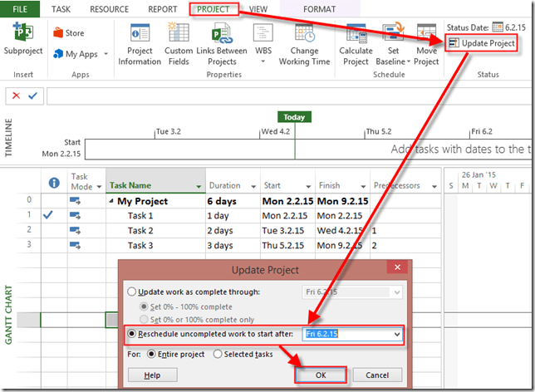Click the Today timeline marker
The image size is (535, 392).
[293, 117]
